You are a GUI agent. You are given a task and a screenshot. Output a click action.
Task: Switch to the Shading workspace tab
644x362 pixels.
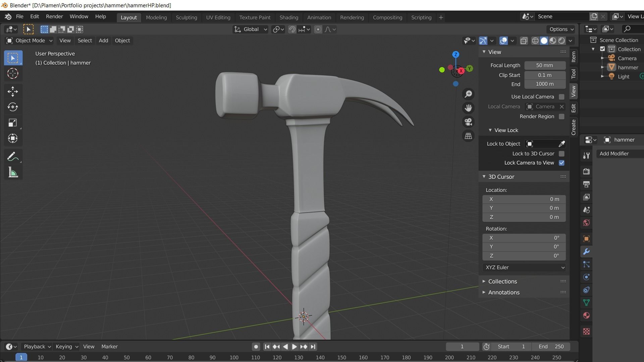coord(288,17)
